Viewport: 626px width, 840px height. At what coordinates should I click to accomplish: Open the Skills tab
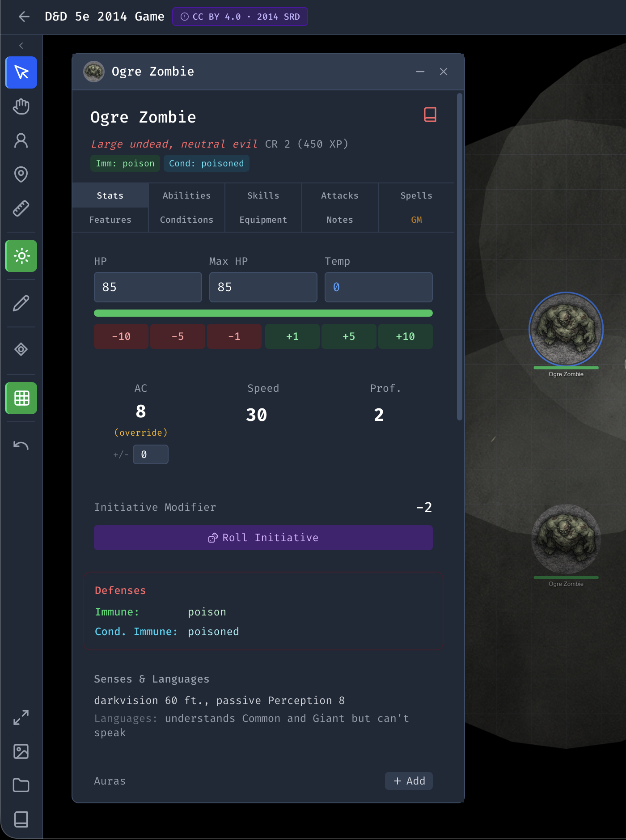coord(263,195)
